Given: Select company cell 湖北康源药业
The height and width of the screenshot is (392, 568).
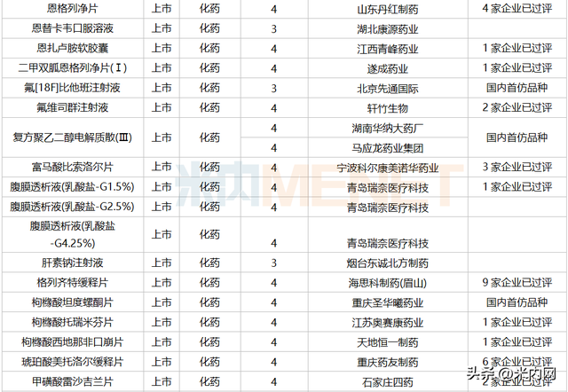Looking at the screenshot, I should click(388, 29).
